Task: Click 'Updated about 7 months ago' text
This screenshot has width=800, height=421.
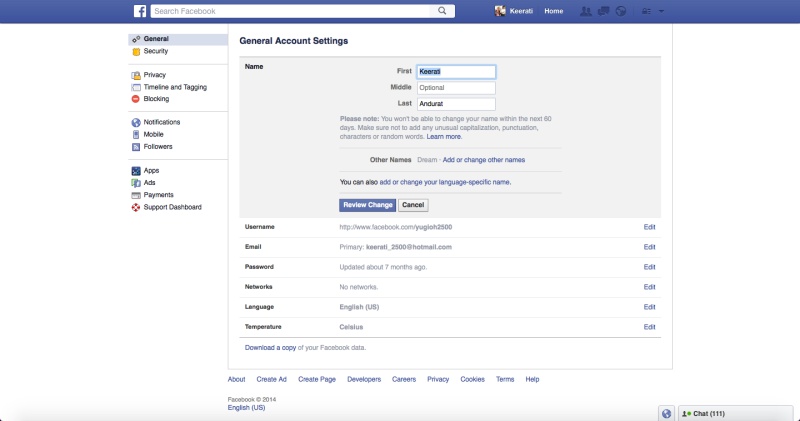Action: tap(383, 267)
